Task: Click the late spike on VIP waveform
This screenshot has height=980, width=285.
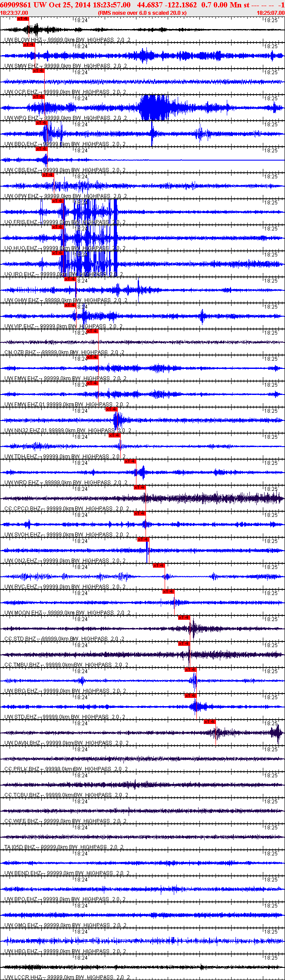Action: click(202, 316)
